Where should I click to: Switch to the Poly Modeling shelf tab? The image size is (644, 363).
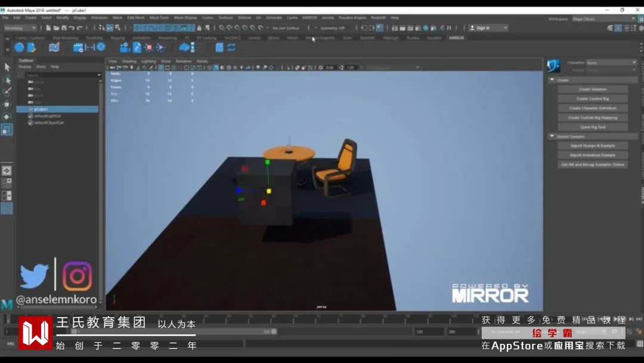pos(66,38)
